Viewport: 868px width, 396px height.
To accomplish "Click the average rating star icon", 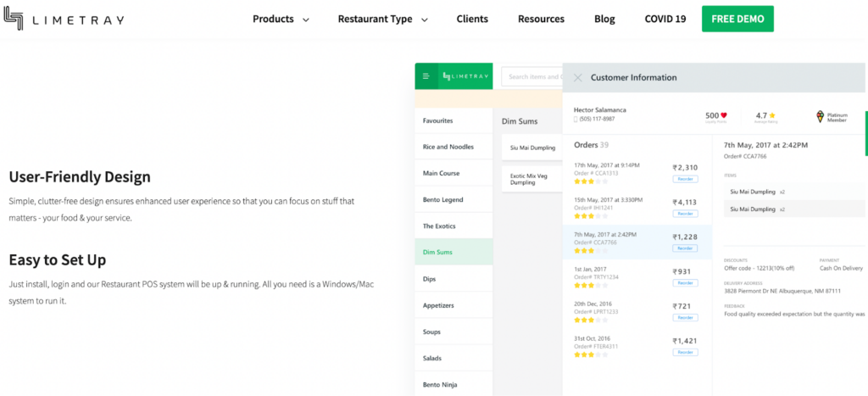I will tap(772, 116).
